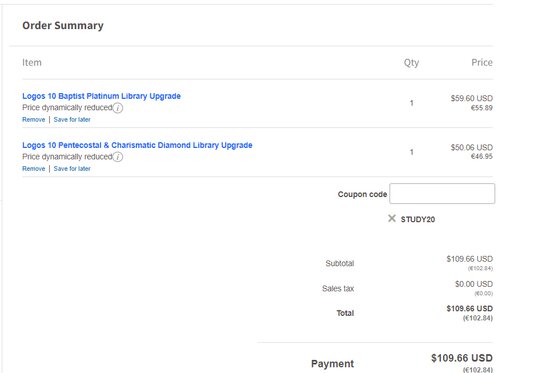This screenshot has height=373, width=550.
Task: Click the $50.06 USD item price
Action: (x=471, y=147)
